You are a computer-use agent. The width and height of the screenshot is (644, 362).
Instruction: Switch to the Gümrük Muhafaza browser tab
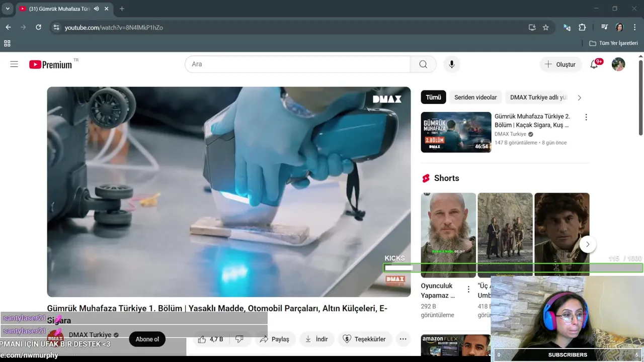[x=59, y=9]
